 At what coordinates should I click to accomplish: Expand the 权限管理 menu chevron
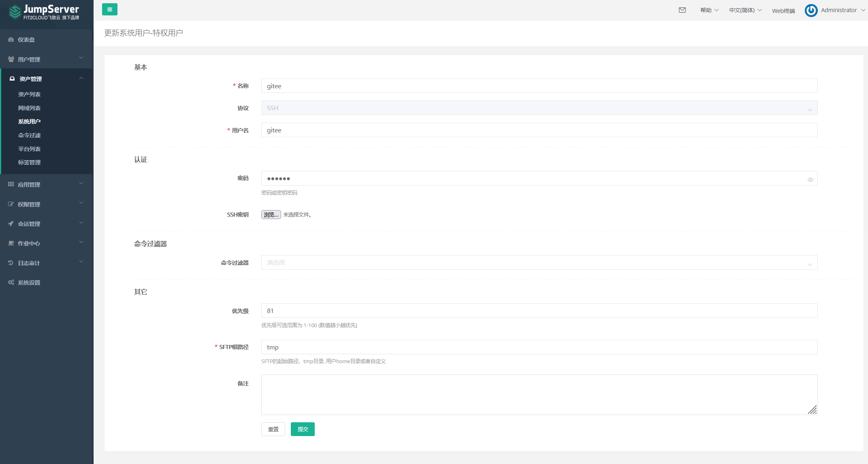[81, 203]
